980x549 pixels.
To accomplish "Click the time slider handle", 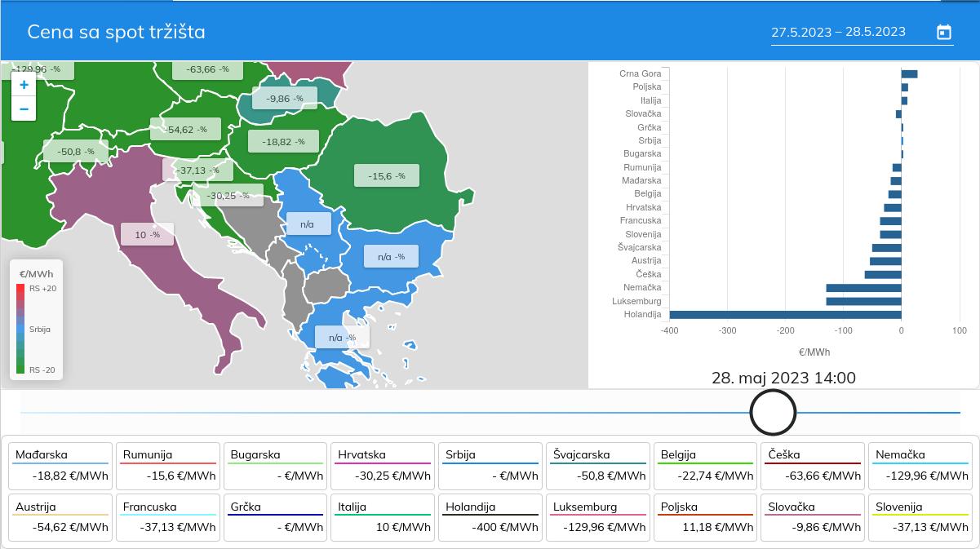I will [773, 412].
